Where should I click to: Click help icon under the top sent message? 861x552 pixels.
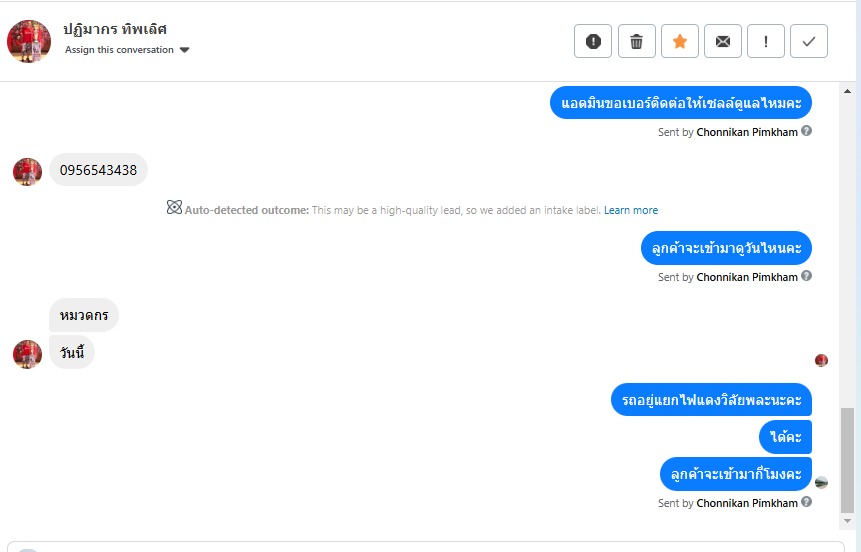[x=807, y=131]
